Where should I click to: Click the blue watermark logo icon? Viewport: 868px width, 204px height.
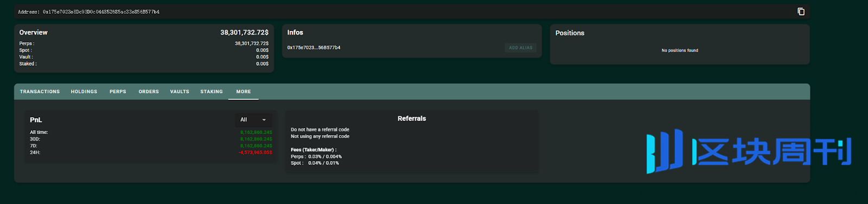[x=665, y=151]
